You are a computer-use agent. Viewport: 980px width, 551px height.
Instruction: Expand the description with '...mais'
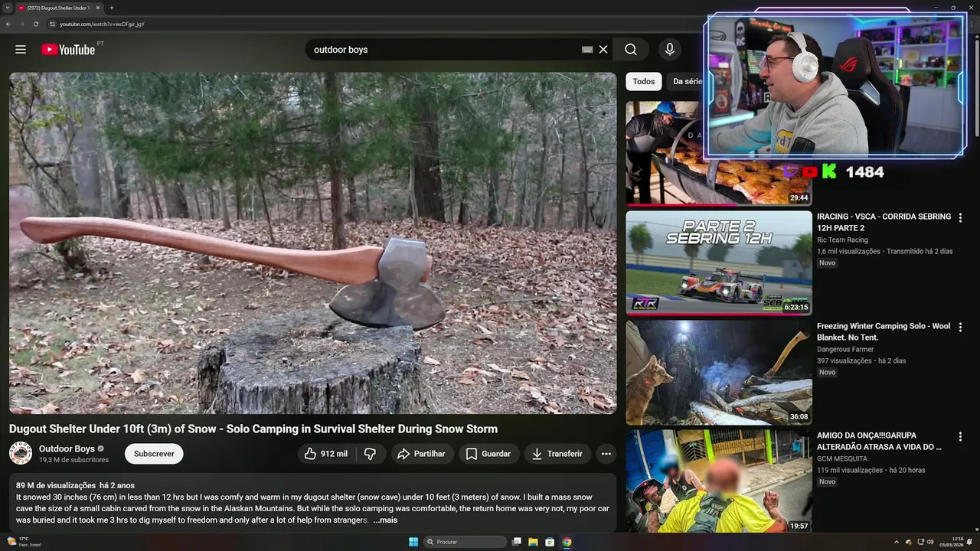(385, 520)
